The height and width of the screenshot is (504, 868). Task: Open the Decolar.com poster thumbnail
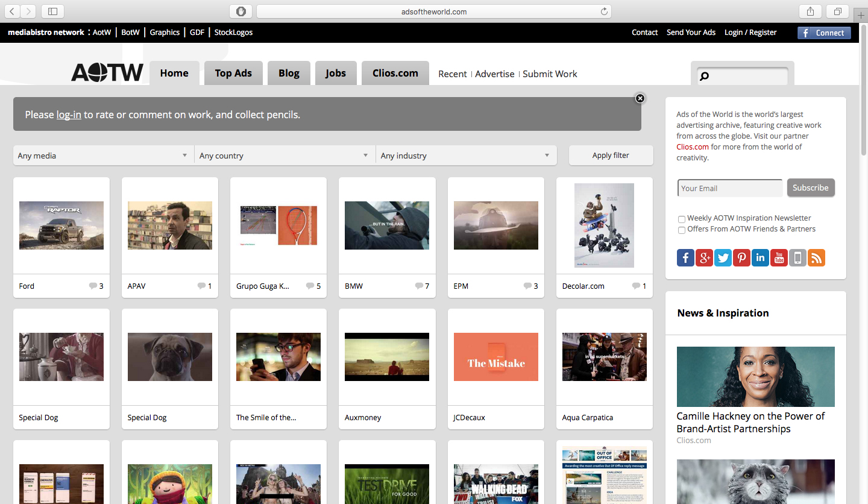click(605, 225)
